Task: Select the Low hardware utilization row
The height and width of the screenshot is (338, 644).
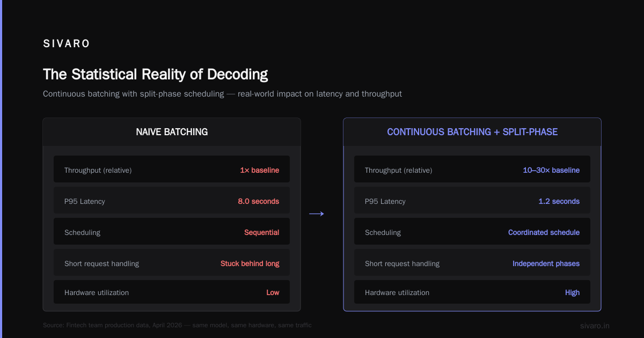Action: tap(172, 292)
